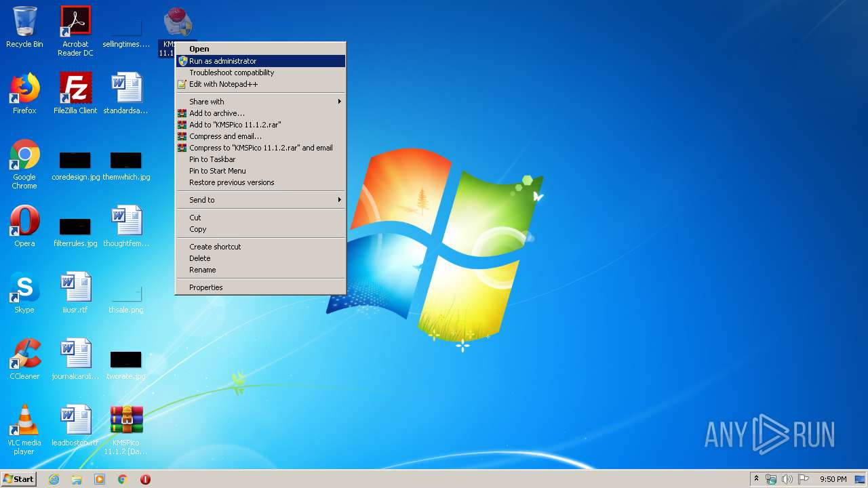868x488 pixels.
Task: Select the VLC media player shortcut
Action: click(24, 430)
